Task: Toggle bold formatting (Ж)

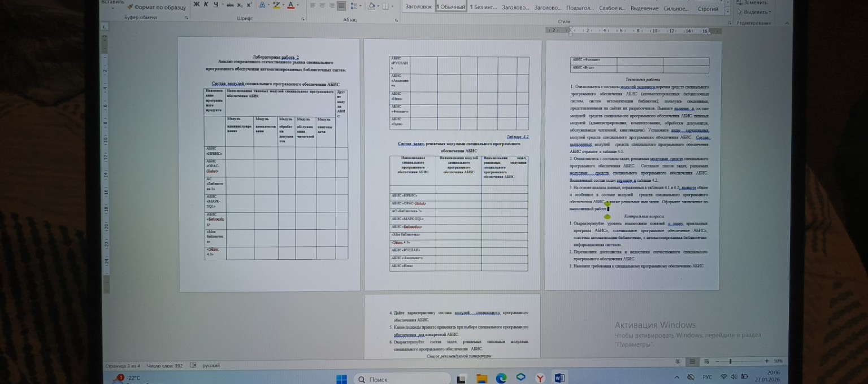Action: pyautogui.click(x=196, y=5)
